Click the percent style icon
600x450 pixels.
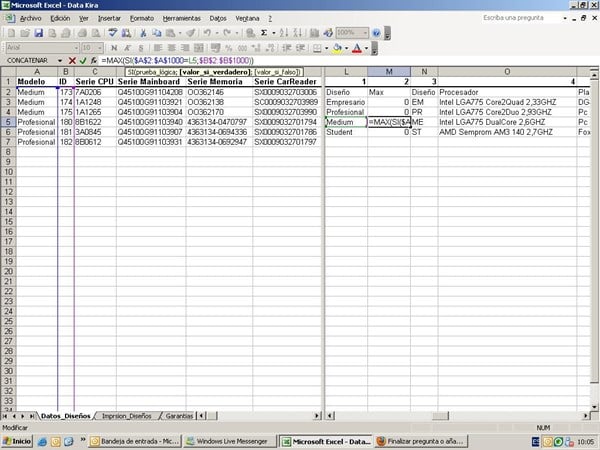[x=229, y=47]
